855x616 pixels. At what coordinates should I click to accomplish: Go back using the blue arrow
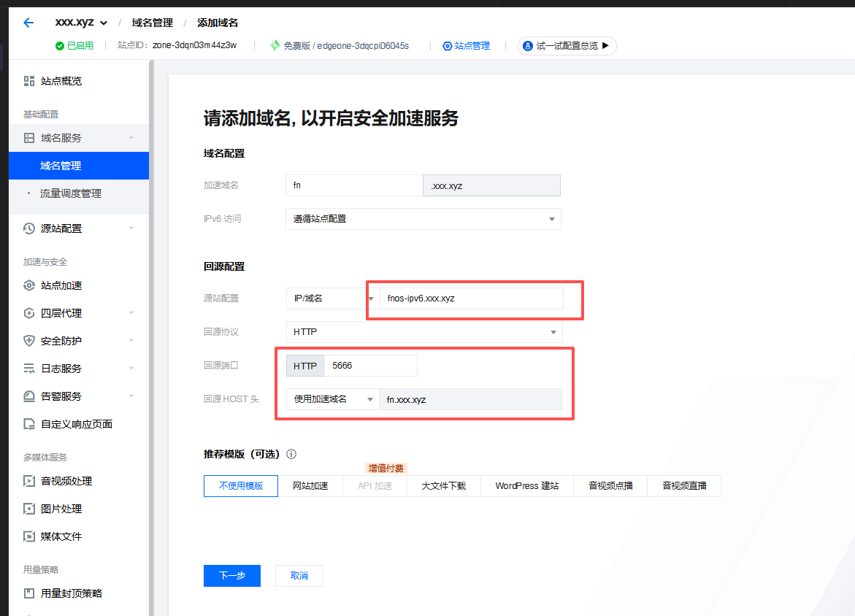(x=28, y=23)
